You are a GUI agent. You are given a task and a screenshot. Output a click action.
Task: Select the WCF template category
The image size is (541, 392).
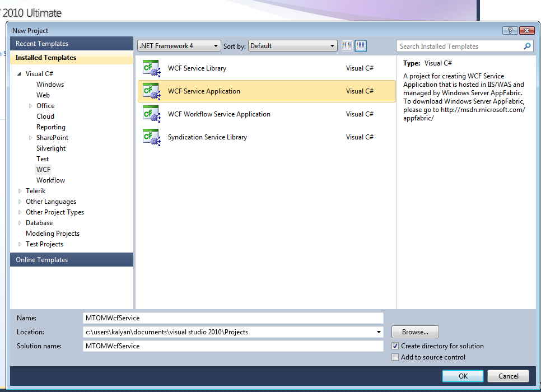(44, 170)
